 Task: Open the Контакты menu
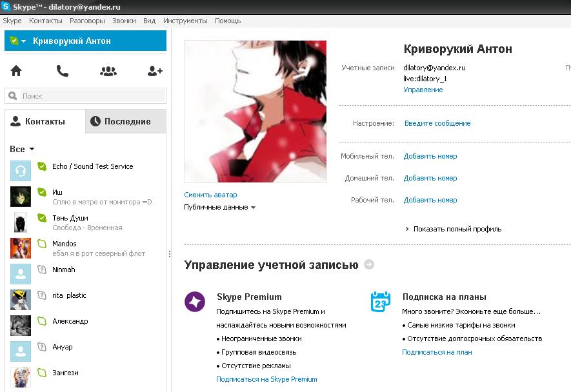pos(46,21)
